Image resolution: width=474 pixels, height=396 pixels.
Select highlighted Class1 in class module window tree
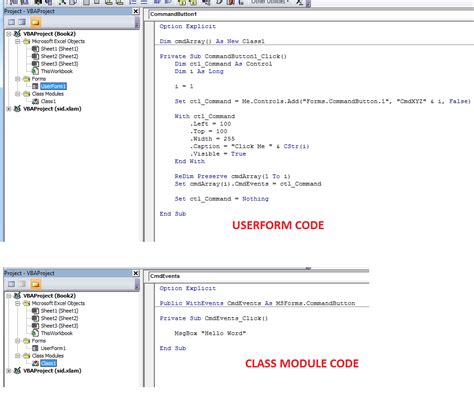tap(48, 363)
